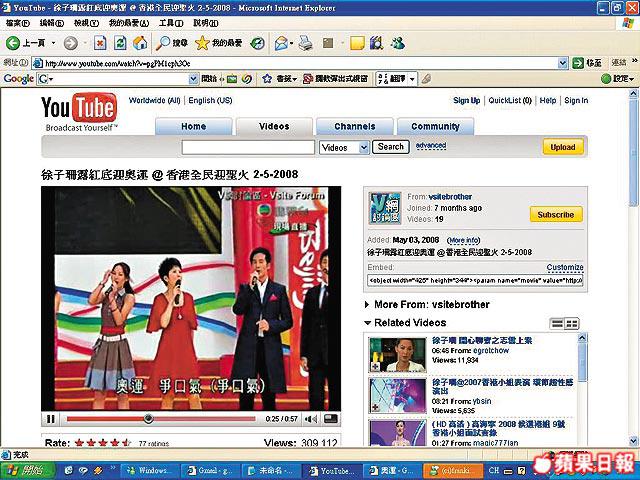
Task: Open the Favorites menu in menu bar
Action: 129,23
